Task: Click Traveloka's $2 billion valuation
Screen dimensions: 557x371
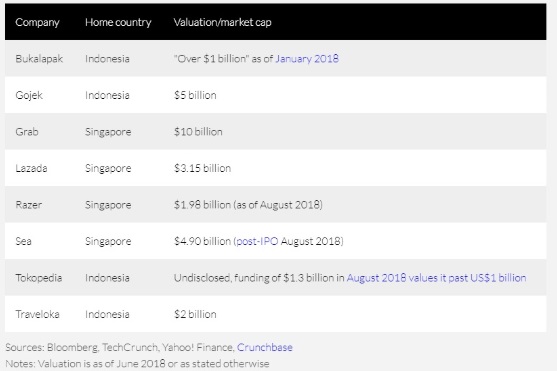Action: point(195,314)
